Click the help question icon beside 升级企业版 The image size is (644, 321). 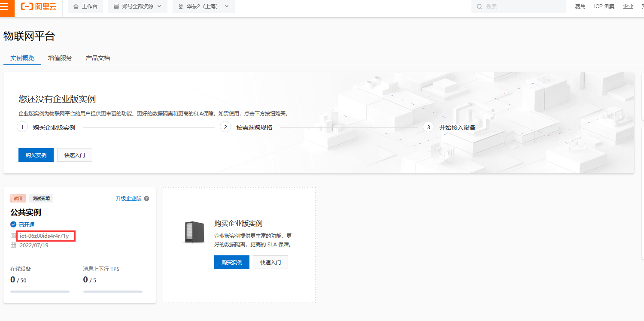pos(147,199)
